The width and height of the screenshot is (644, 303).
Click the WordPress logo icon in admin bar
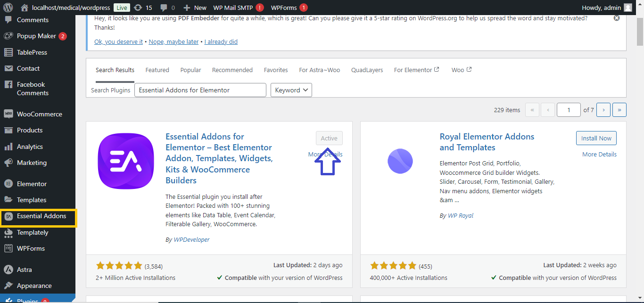[x=8, y=8]
